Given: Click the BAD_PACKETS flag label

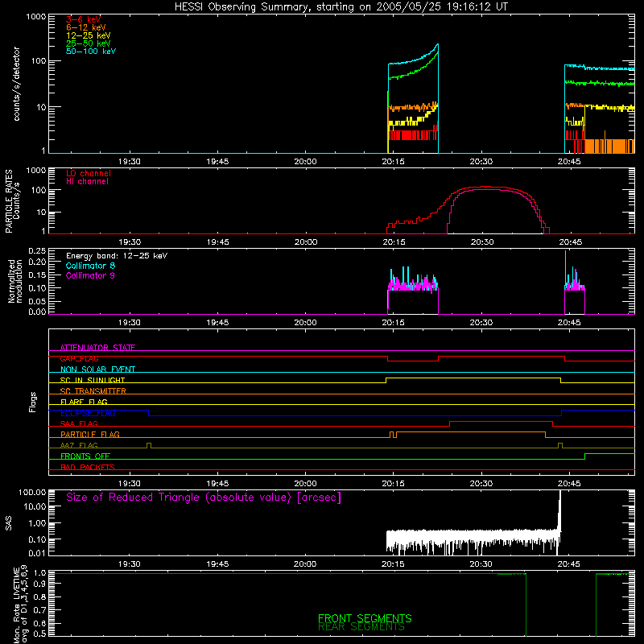Looking at the screenshot, I should (88, 467).
